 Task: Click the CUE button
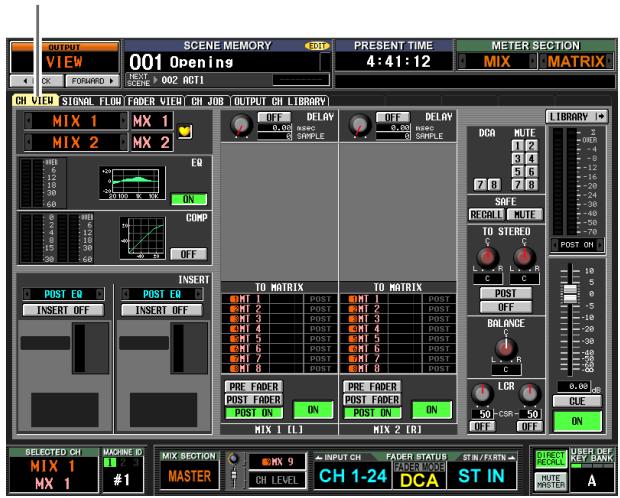point(577,401)
